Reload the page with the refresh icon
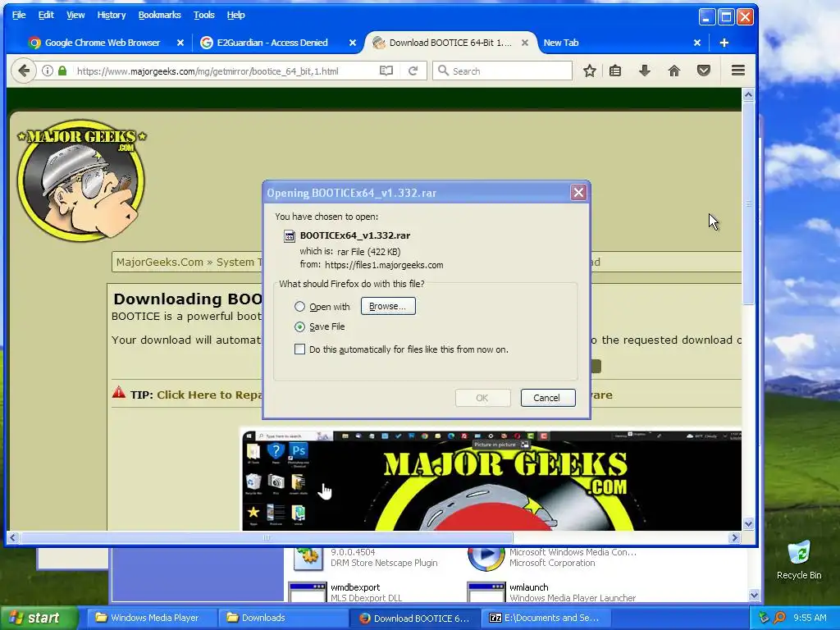Screen dimensions: 840x630 pos(413,71)
